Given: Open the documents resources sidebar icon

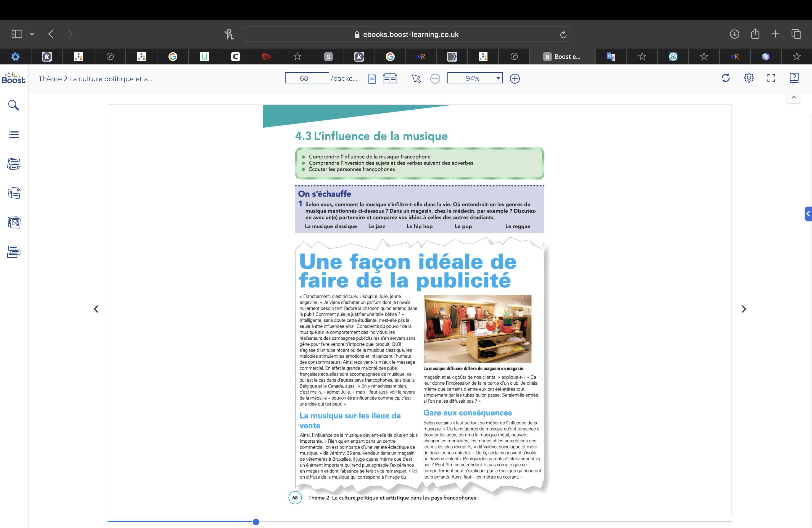Looking at the screenshot, I should pyautogui.click(x=14, y=193).
